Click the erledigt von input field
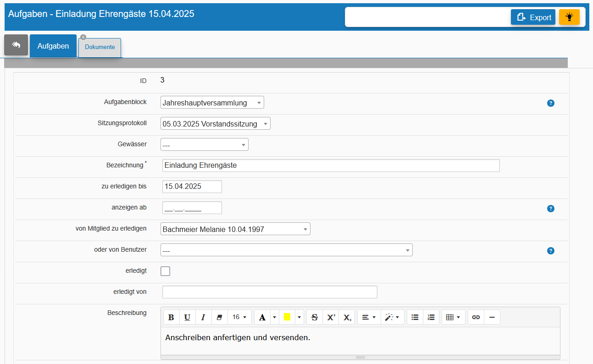The image size is (593, 364). [270, 292]
